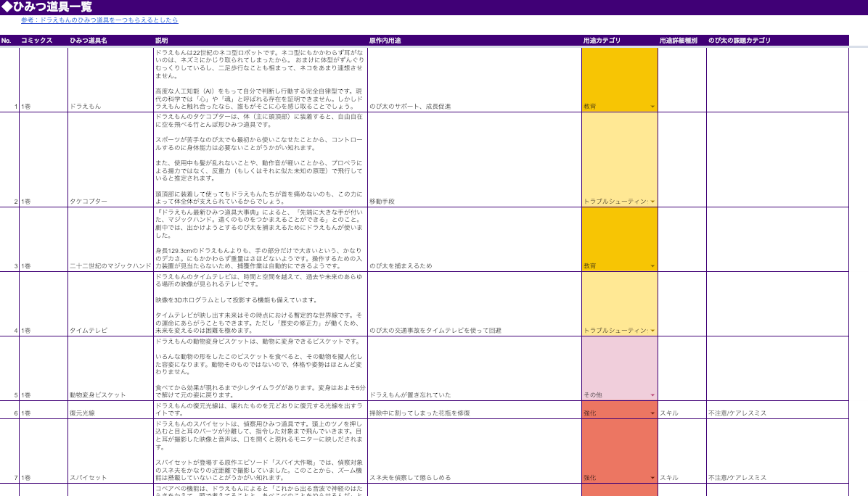Image resolution: width=868 pixels, height=496 pixels.
Task: Click the ◆ひみつ道具一覧 title cell
Action: click(x=47, y=7)
